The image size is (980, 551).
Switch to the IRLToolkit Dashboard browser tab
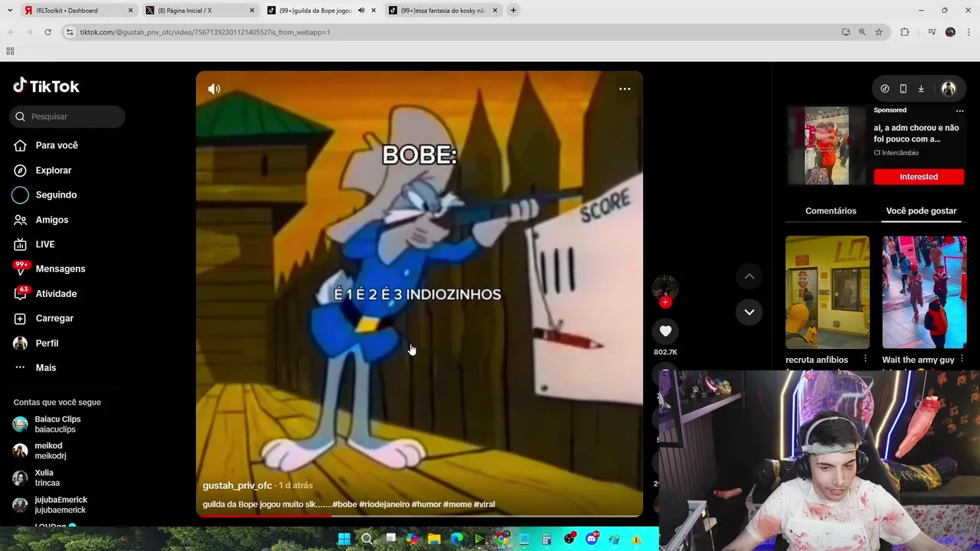[77, 10]
